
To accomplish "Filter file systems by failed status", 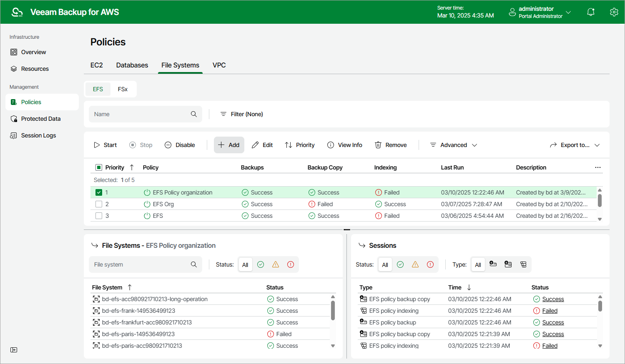I will pos(291,264).
